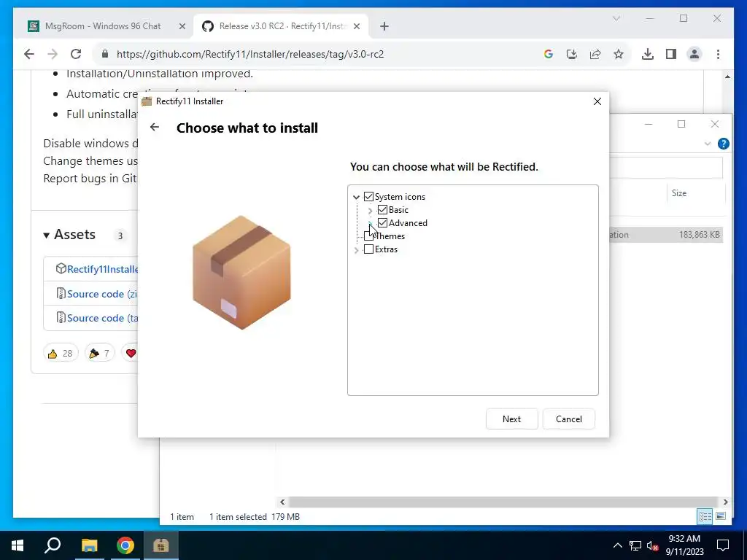Image resolution: width=747 pixels, height=560 pixels.
Task: Uncheck the Advanced checkbox
Action: coord(382,223)
